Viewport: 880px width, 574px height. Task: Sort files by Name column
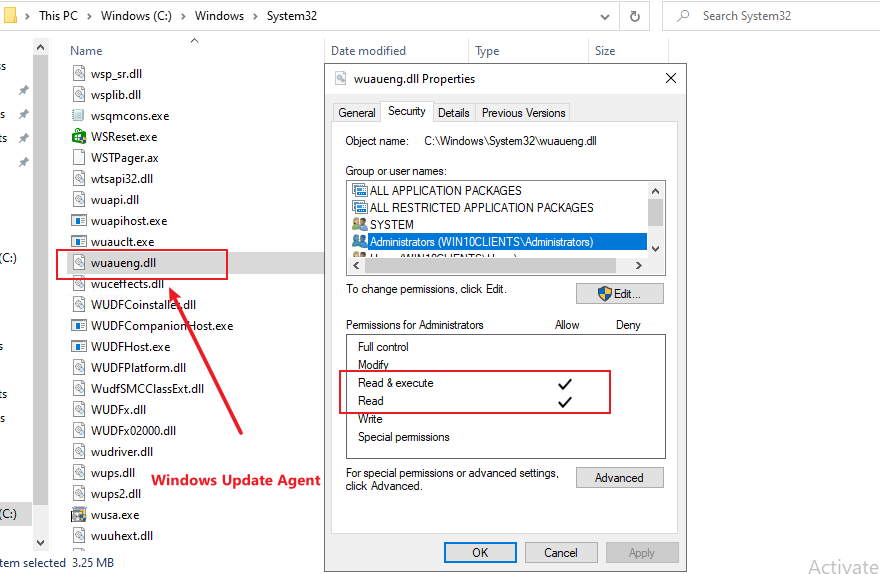[86, 50]
